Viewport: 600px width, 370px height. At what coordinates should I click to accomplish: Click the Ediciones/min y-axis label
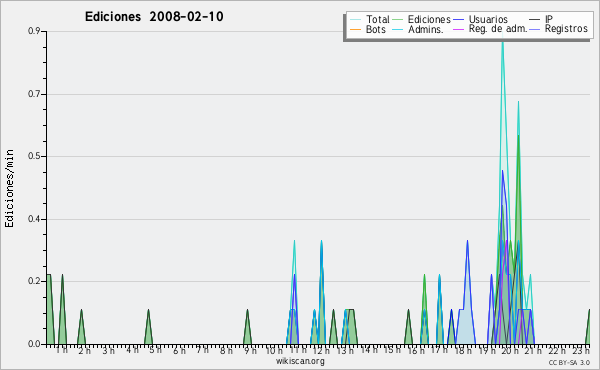click(9, 188)
